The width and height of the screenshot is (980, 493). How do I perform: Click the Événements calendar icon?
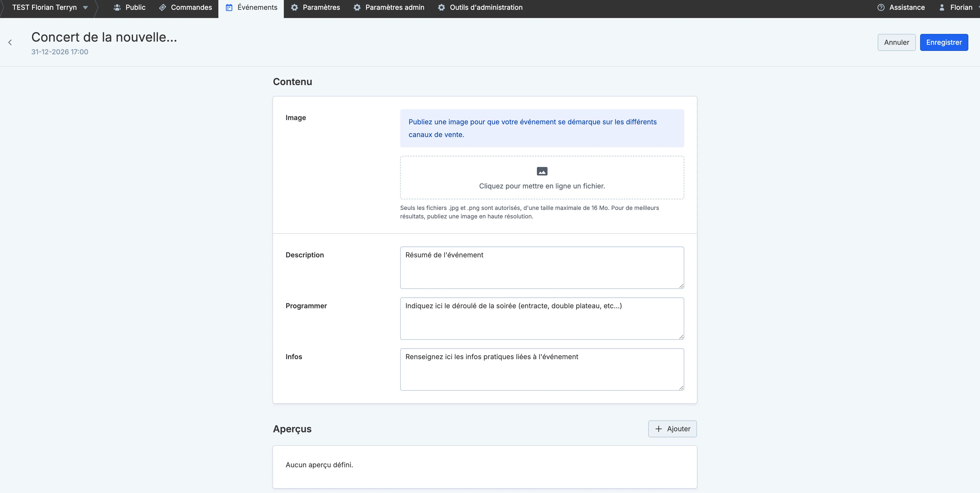click(x=229, y=7)
